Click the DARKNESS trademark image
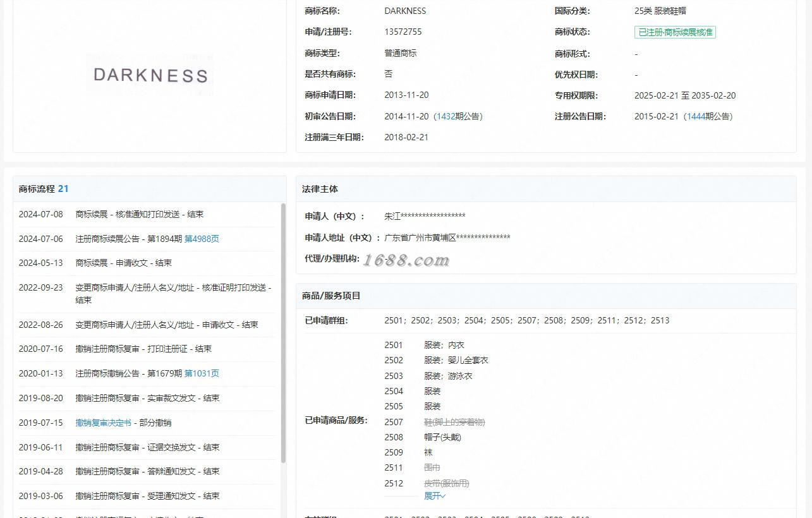812x518 pixels. click(150, 75)
